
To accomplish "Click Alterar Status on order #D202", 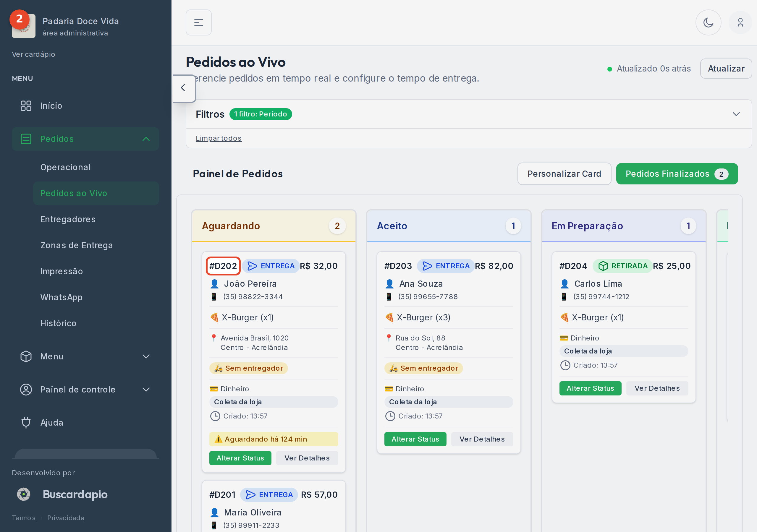I will pyautogui.click(x=240, y=458).
